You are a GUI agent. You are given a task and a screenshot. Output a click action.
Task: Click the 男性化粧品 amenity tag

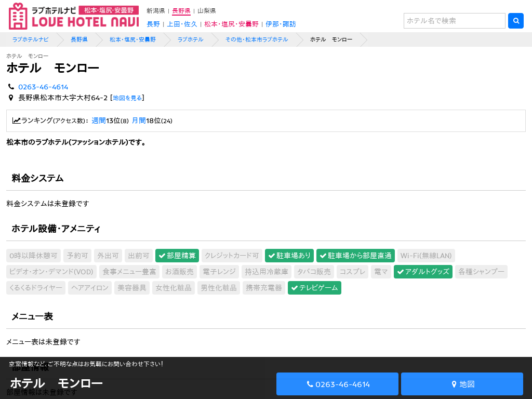219,288
